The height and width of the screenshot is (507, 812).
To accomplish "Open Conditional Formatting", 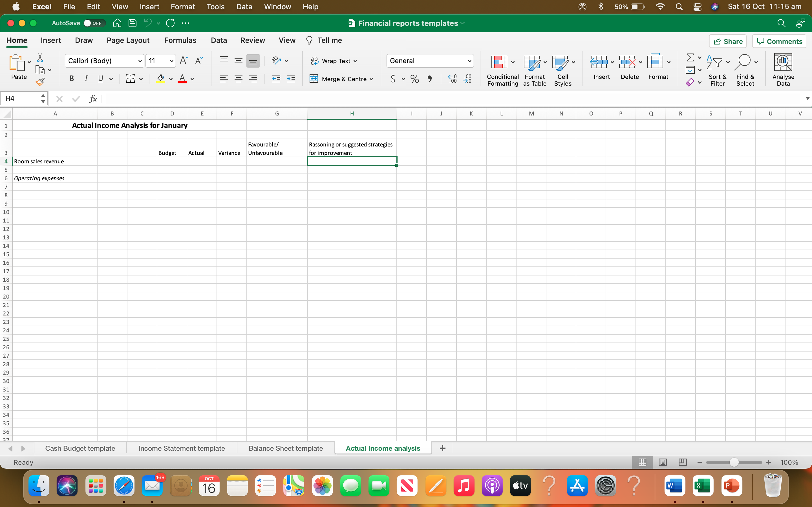I will click(x=502, y=70).
